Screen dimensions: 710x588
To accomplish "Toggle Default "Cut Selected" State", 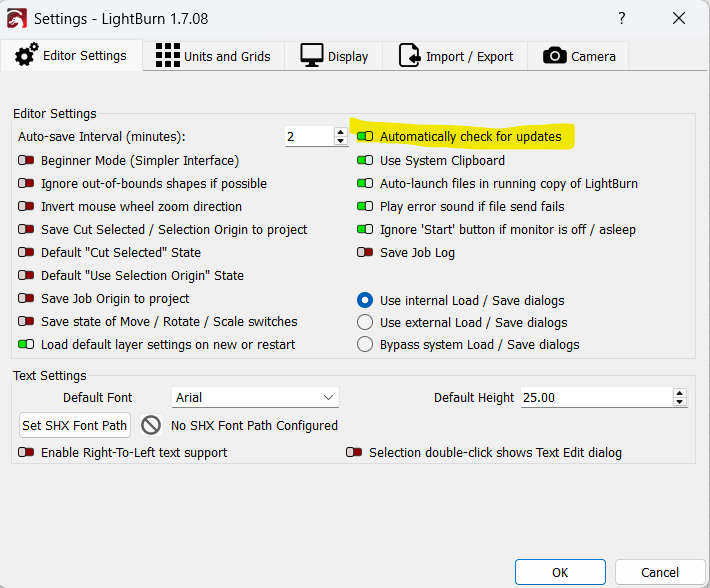I will pyautogui.click(x=26, y=252).
